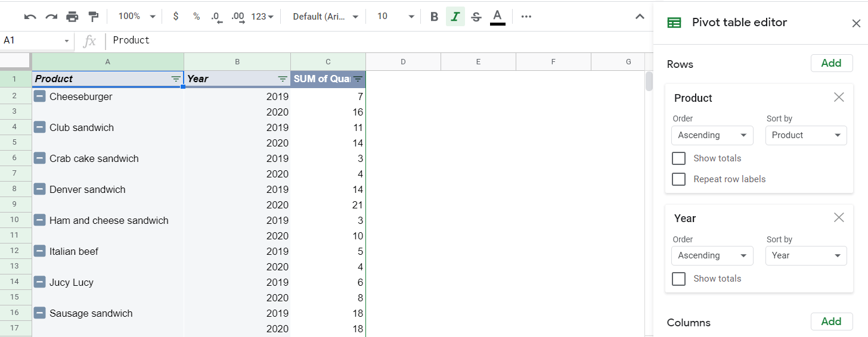Select the paint format tool

pyautogui.click(x=93, y=17)
